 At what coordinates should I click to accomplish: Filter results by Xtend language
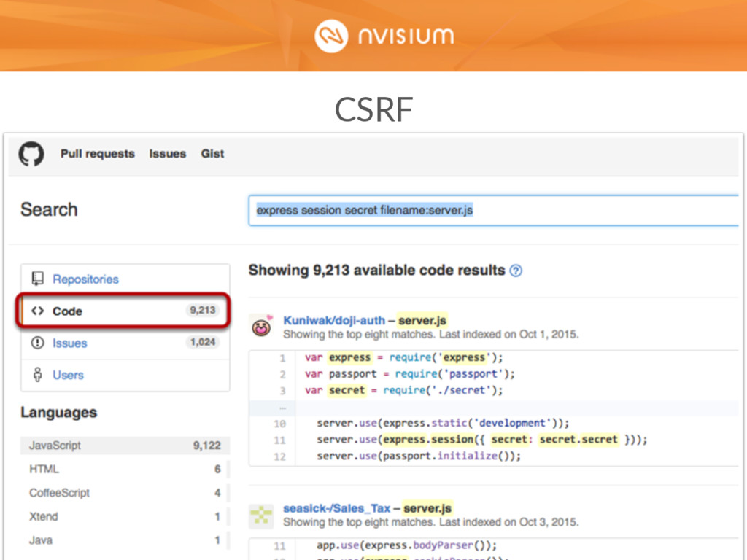click(125, 517)
